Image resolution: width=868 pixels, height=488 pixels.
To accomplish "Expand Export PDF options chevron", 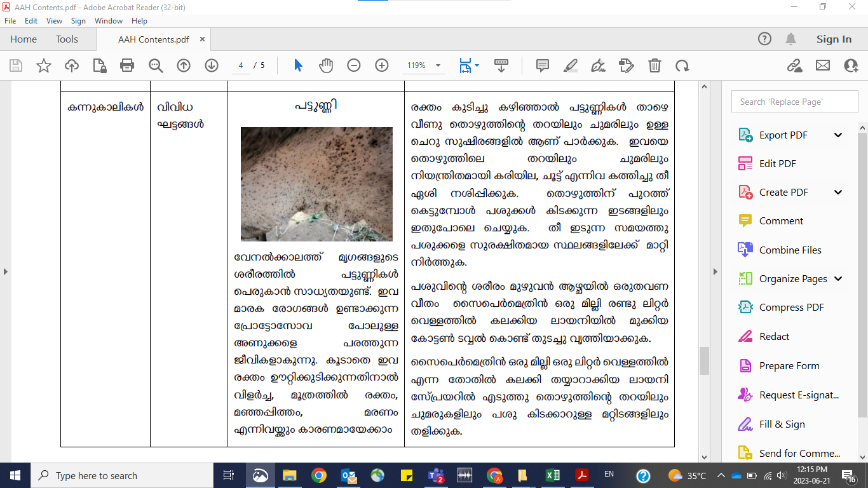I will click(x=838, y=135).
